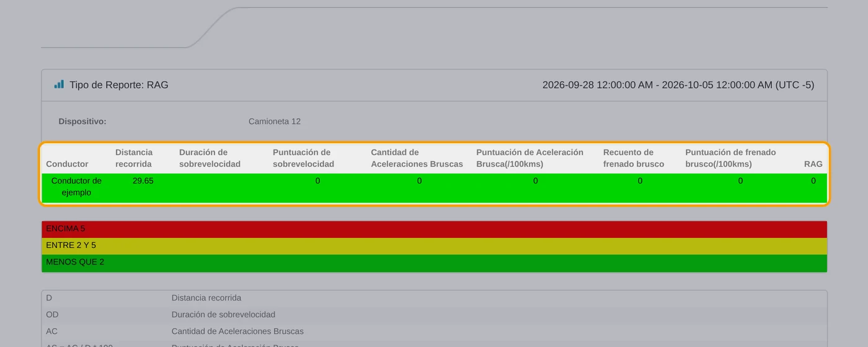This screenshot has height=347, width=868.
Task: Click the bar chart icon beside Tipo de Reporte
Action: [59, 84]
